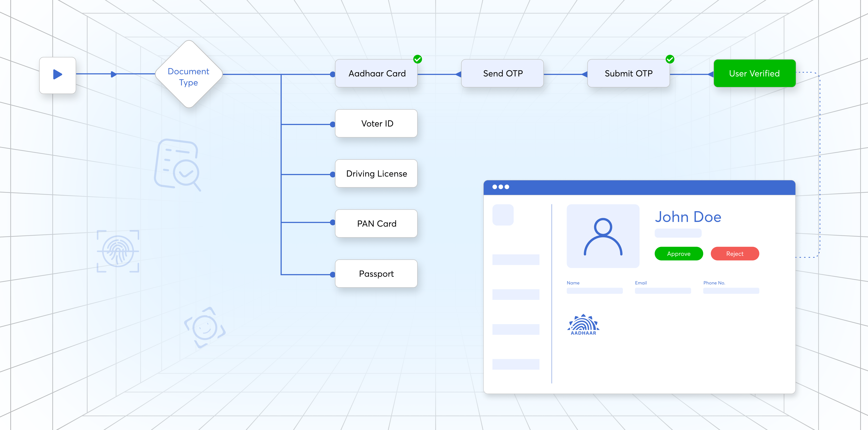Click green checkmark on Submit OTP
868x430 pixels.
click(670, 59)
